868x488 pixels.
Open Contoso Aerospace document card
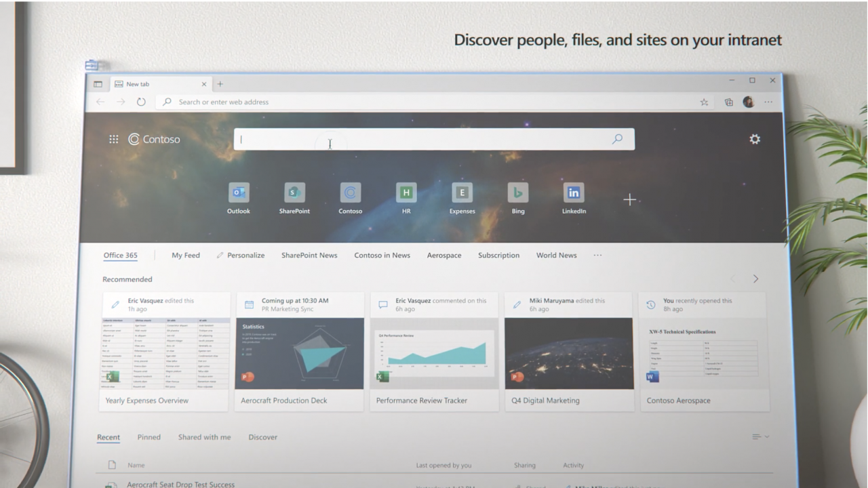click(x=705, y=351)
